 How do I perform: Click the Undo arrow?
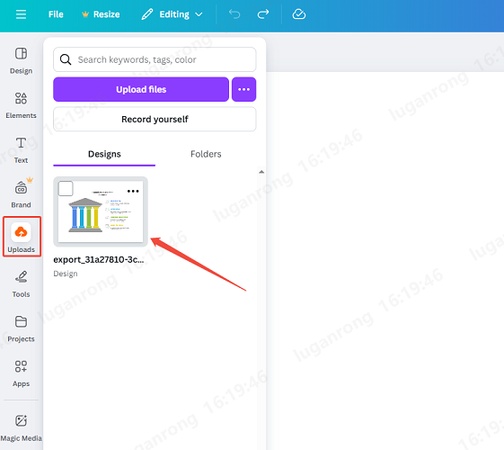pos(234,14)
